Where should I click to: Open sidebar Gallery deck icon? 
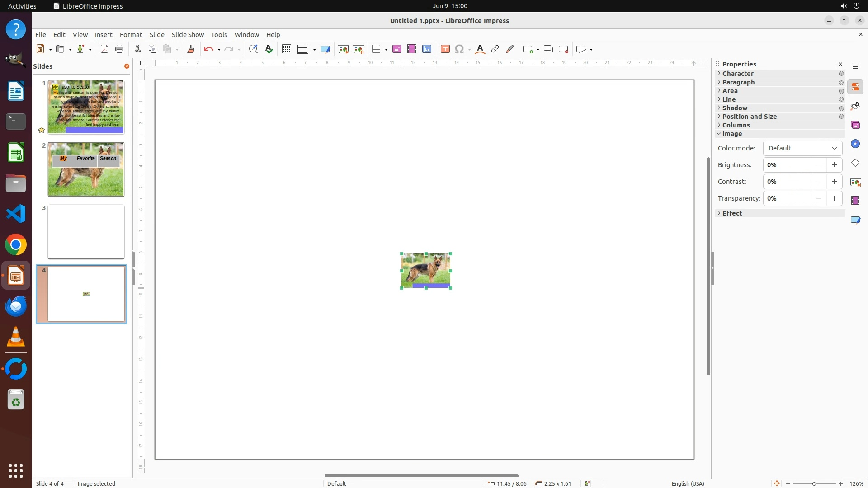[x=855, y=125]
